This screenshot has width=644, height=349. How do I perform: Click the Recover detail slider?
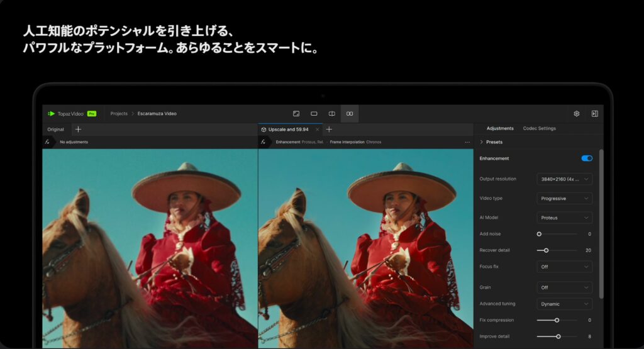click(557, 250)
